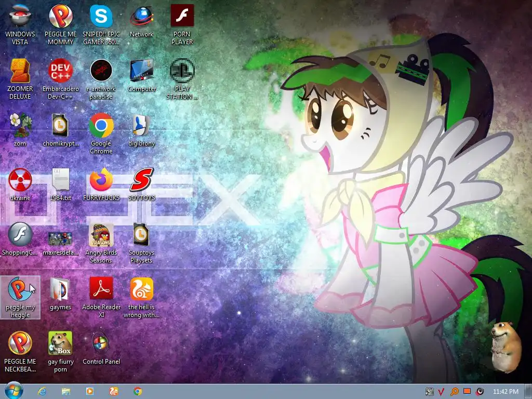
Task: Select the Computer desktop icon
Action: point(141,75)
